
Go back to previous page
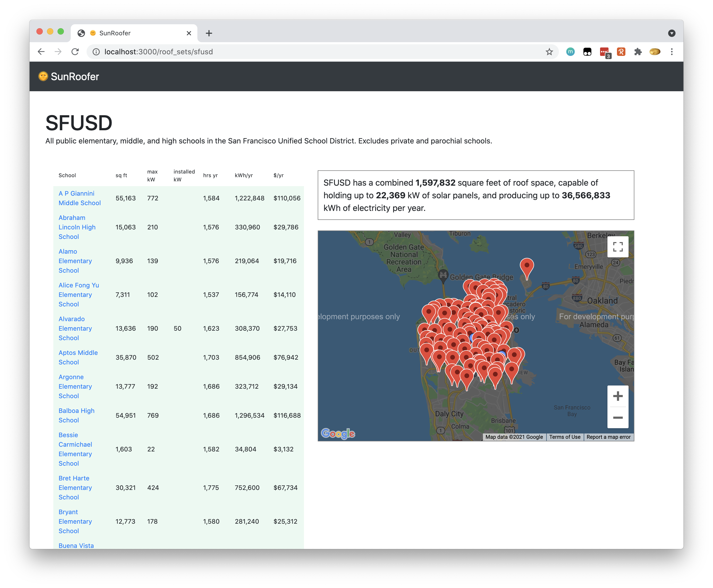[41, 52]
